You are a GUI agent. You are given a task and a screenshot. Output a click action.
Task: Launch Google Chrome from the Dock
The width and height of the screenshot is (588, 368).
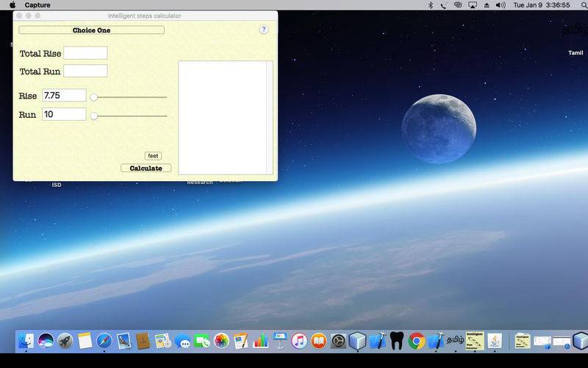(x=416, y=341)
